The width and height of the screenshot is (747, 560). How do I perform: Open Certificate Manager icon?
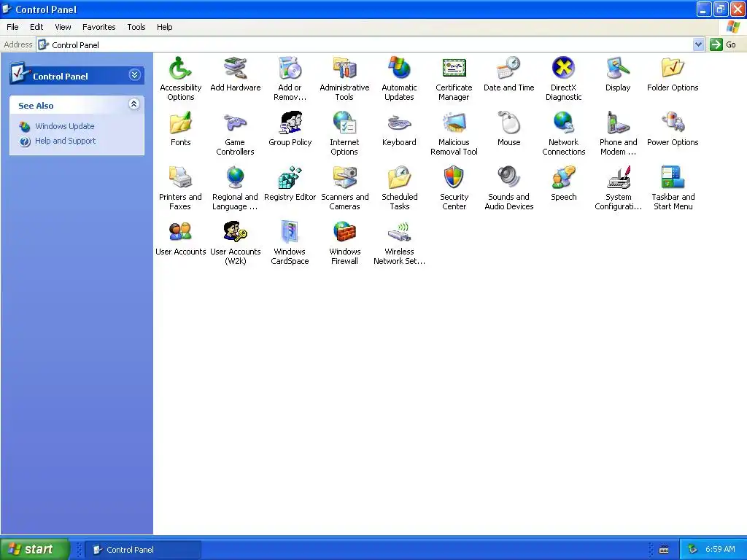pyautogui.click(x=454, y=79)
